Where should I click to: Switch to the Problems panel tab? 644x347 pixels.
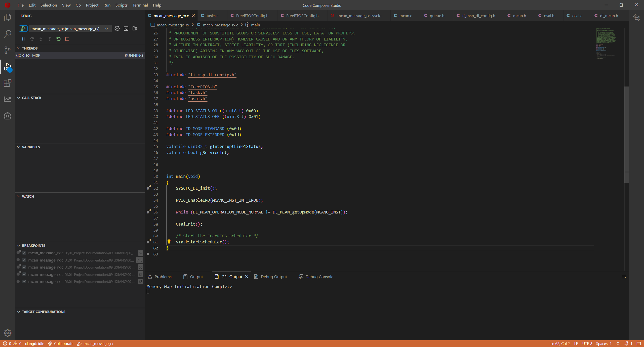(160, 277)
